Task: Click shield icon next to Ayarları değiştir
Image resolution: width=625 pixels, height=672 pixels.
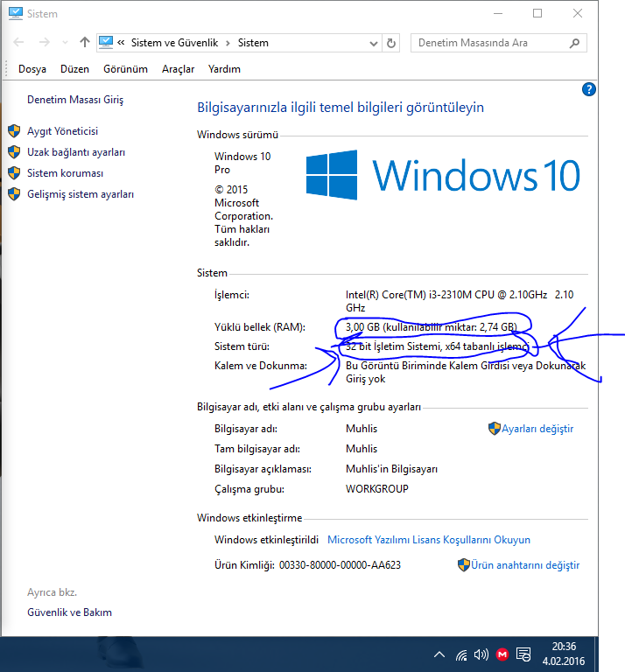Action: (495, 428)
